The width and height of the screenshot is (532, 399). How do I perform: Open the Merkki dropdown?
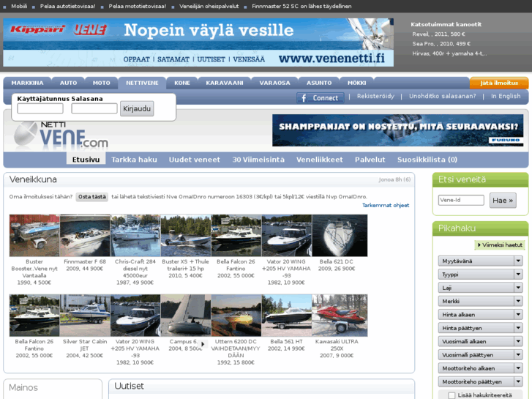point(480,301)
